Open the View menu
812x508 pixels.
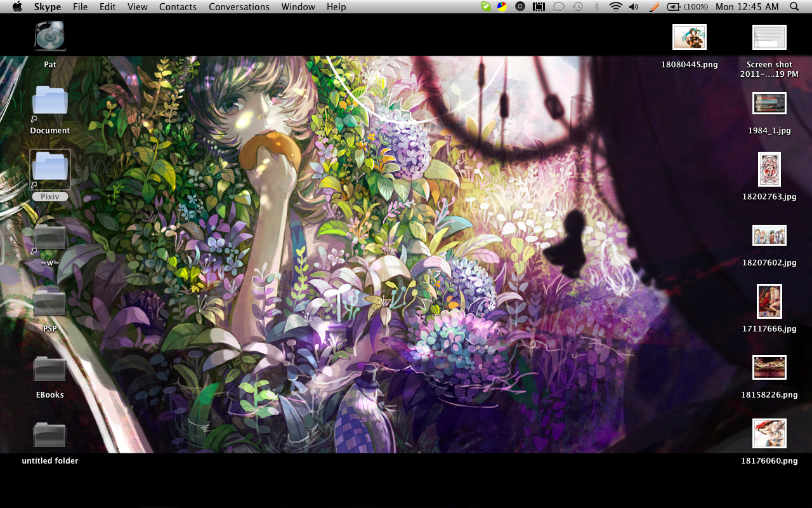138,7
